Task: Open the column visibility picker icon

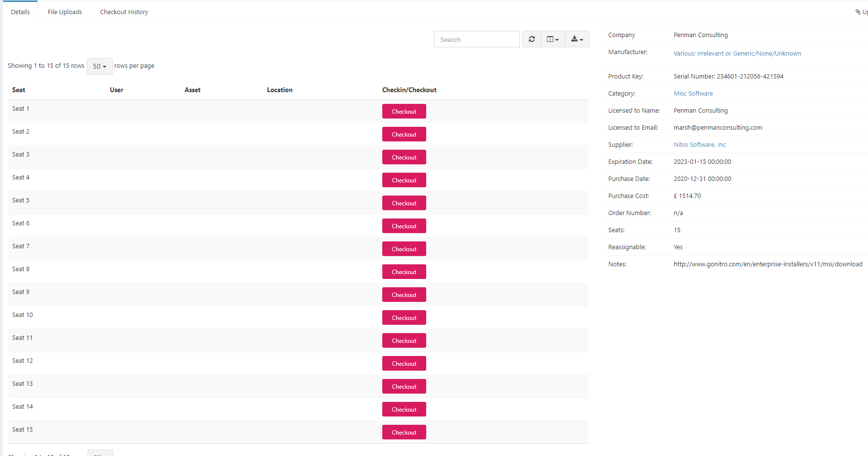Action: click(551, 39)
